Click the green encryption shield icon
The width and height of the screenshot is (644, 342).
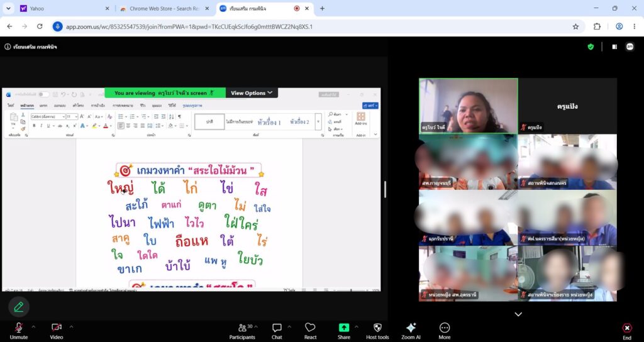(591, 47)
